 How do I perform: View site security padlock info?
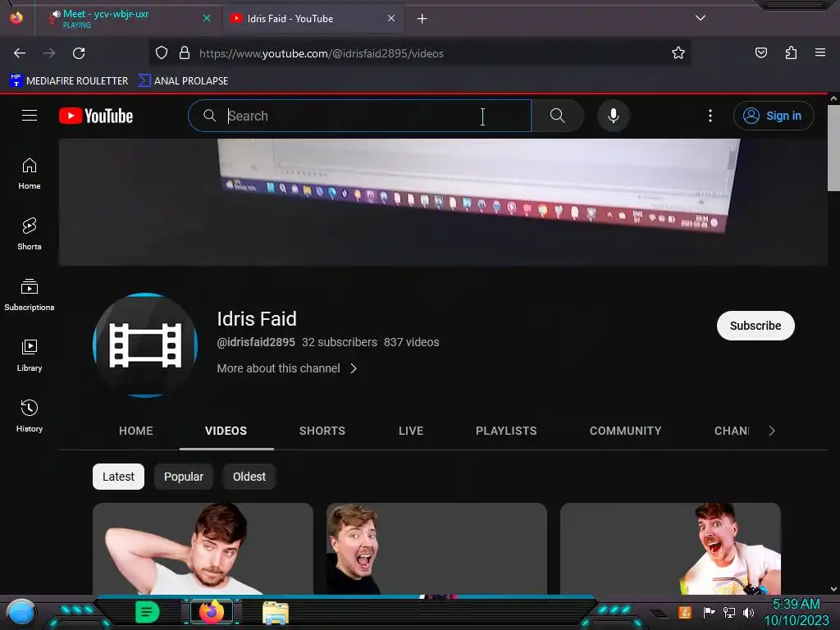[185, 53]
